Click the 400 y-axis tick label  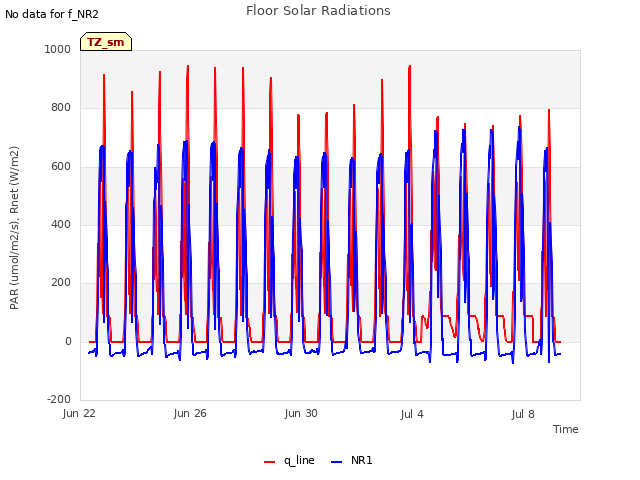point(61,224)
